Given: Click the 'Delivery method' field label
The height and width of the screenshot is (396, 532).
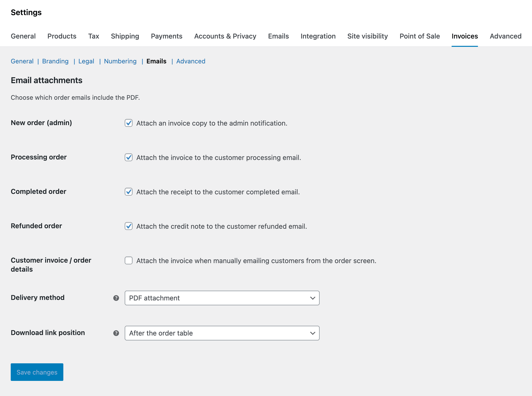Looking at the screenshot, I should tap(38, 297).
